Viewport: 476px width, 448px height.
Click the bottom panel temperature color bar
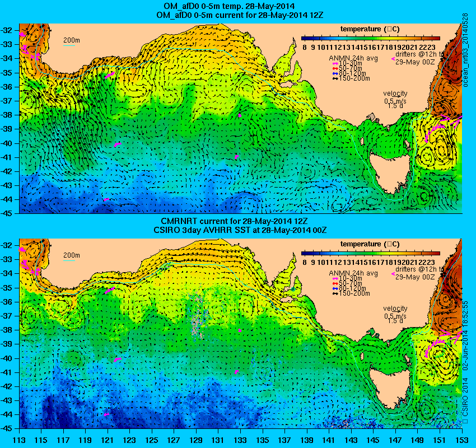(x=371, y=253)
